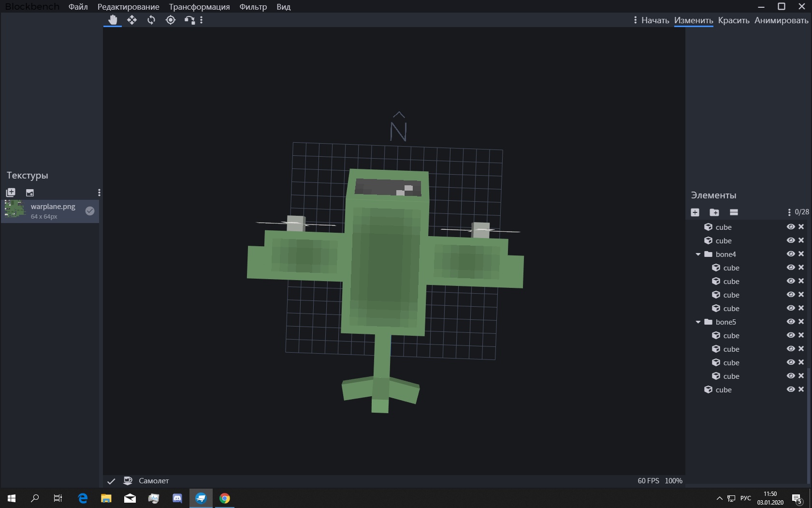The image size is (812, 508).
Task: Open the three-dot menu beside Начать
Action: 635,20
